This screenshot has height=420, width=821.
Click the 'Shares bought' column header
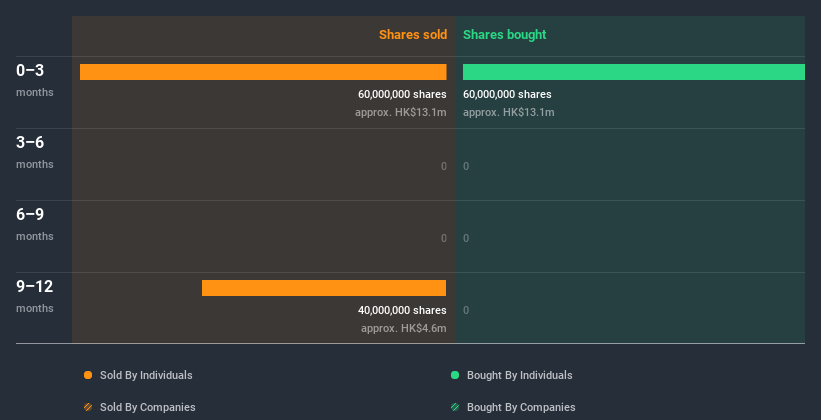pos(505,35)
